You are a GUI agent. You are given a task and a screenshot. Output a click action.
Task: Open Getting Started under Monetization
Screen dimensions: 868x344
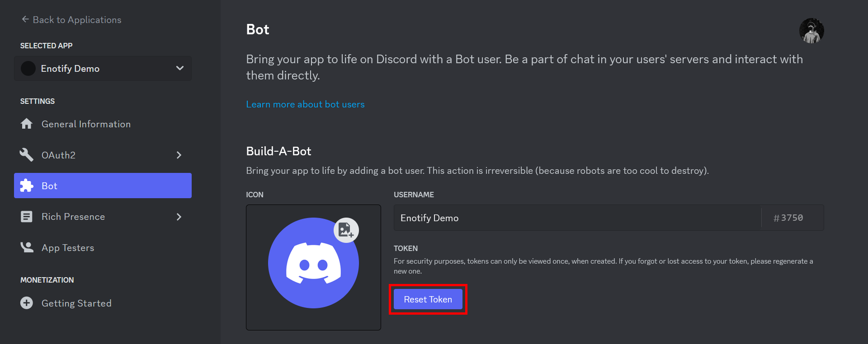76,303
